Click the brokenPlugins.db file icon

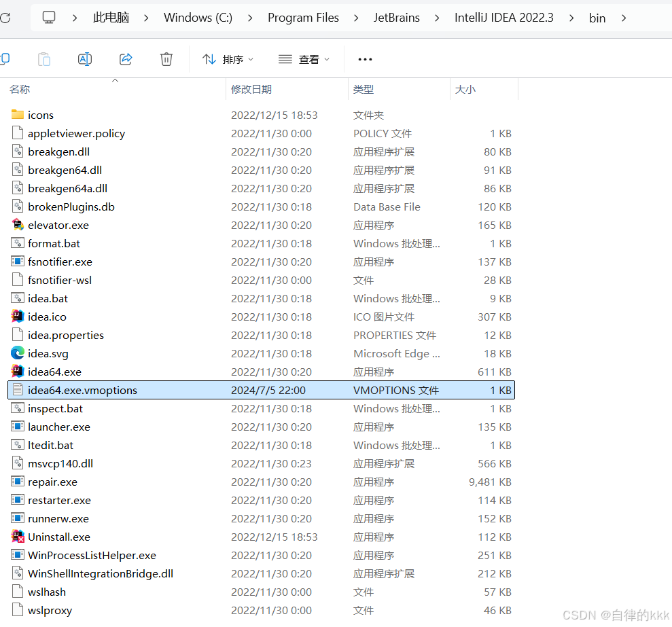(x=18, y=206)
